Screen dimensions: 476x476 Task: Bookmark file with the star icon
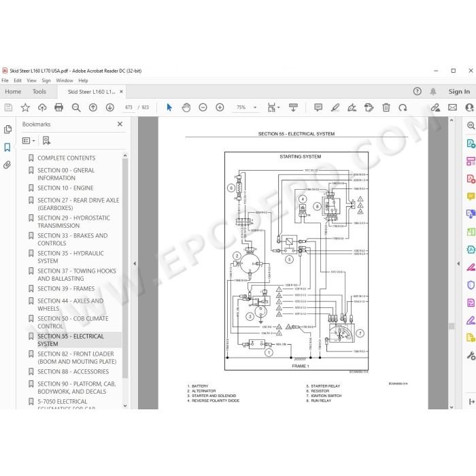25,107
